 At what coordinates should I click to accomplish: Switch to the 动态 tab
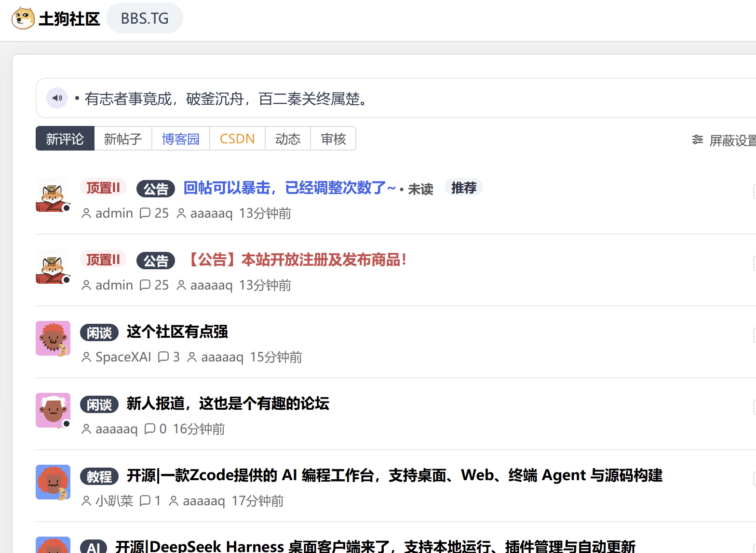point(288,139)
